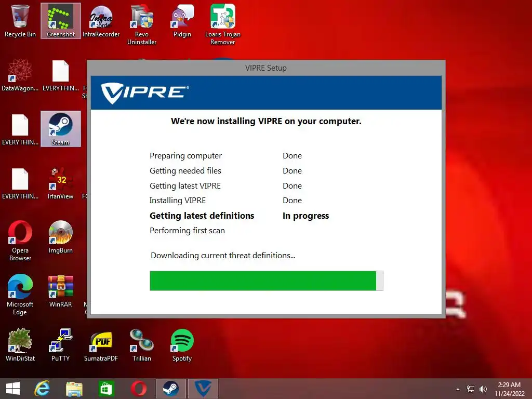This screenshot has width=532, height=399.
Task: Click the 'Performing first scan' step text
Action: [x=187, y=231]
